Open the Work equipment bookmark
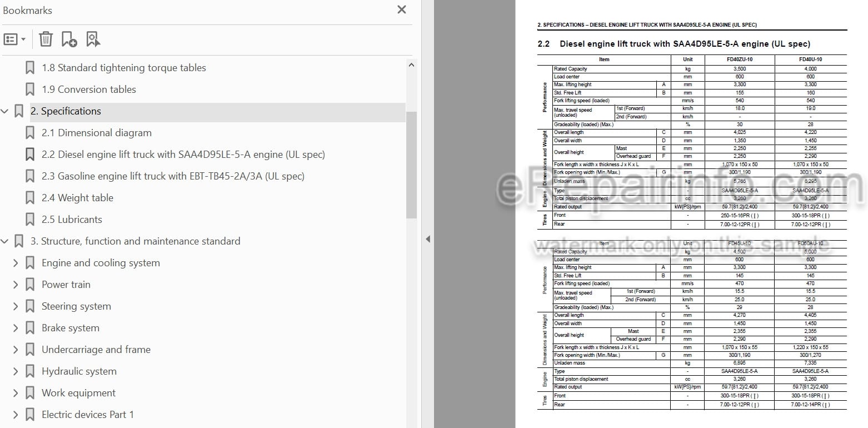Image resolution: width=868 pixels, height=428 pixels. (79, 393)
